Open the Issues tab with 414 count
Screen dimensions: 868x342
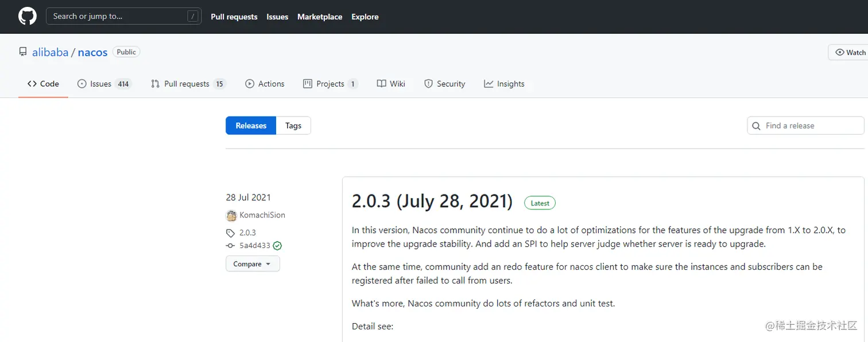[104, 84]
